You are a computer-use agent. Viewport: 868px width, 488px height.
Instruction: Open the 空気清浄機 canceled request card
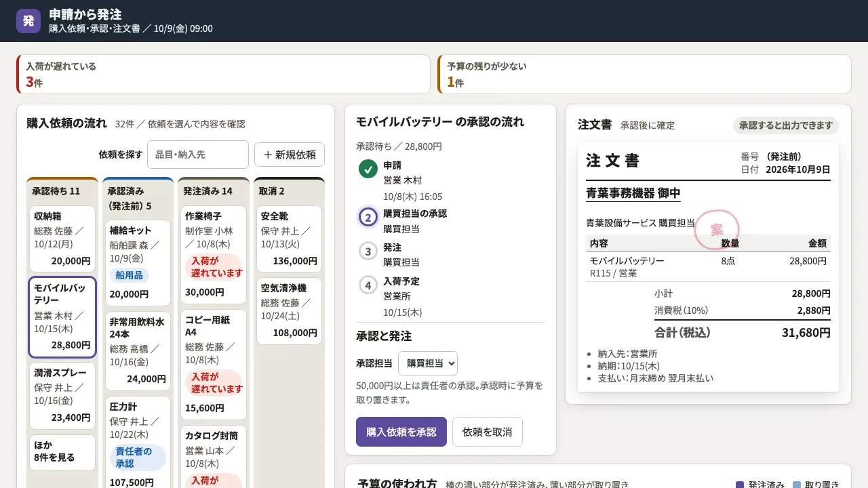pos(289,310)
